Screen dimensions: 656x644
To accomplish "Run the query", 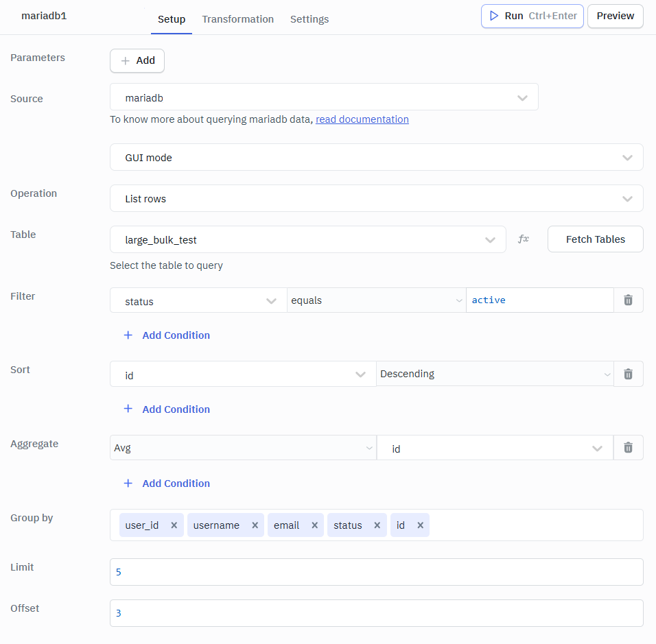I will coord(532,16).
